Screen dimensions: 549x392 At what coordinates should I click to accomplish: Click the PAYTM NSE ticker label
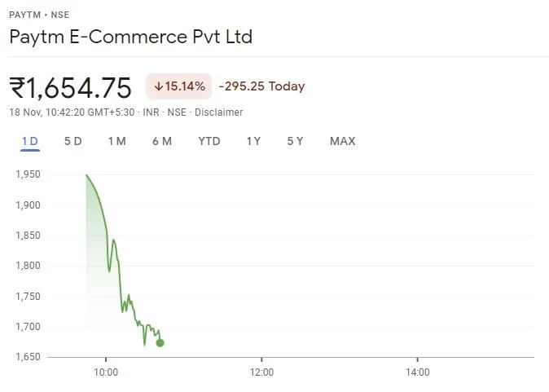pyautogui.click(x=39, y=14)
